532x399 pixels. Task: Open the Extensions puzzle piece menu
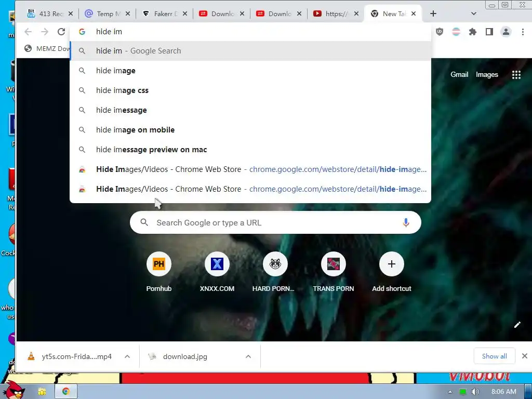click(x=473, y=32)
